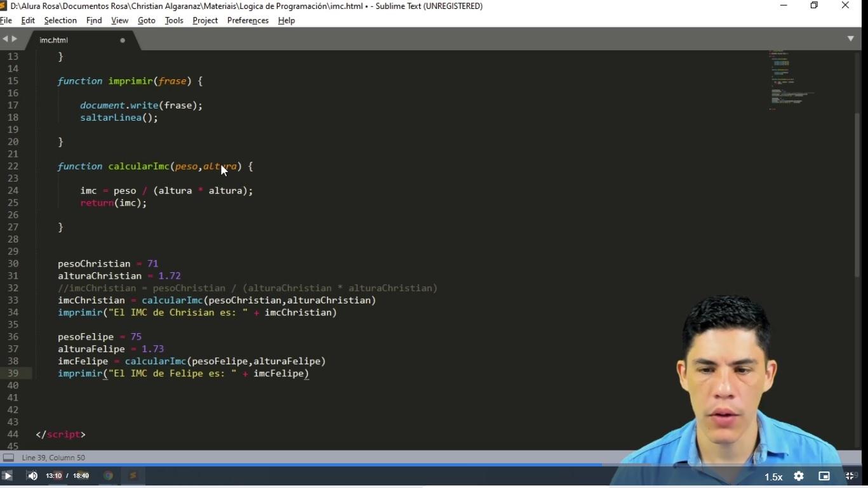Click 'imcFelipe = calcularImc(...)' line
The image size is (868, 488).
tap(192, 361)
